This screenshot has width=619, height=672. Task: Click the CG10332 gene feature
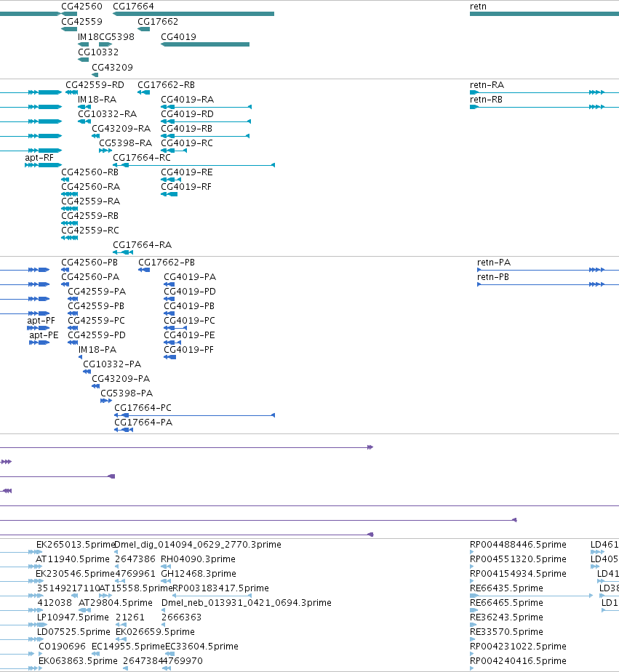[83, 60]
